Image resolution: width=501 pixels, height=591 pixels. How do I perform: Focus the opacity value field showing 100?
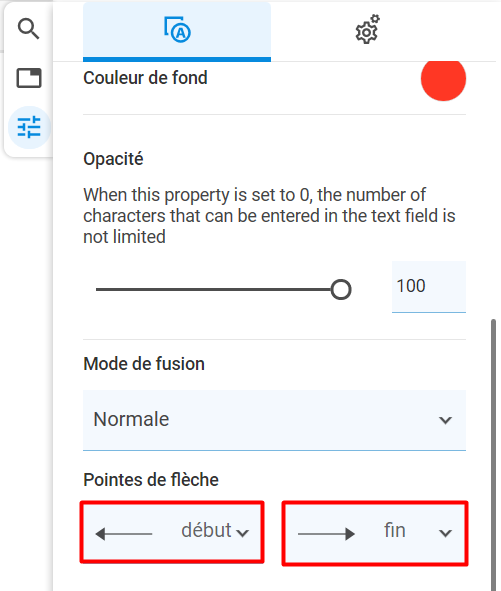click(x=429, y=286)
